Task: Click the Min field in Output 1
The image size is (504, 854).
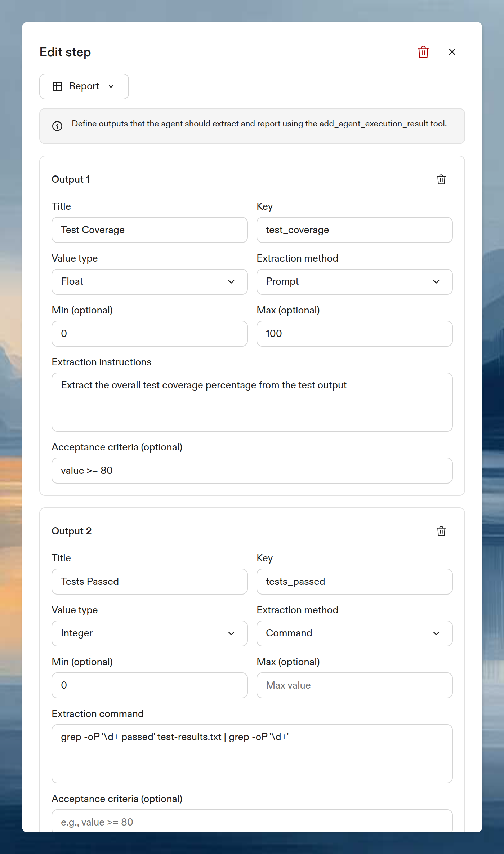Action: [150, 334]
